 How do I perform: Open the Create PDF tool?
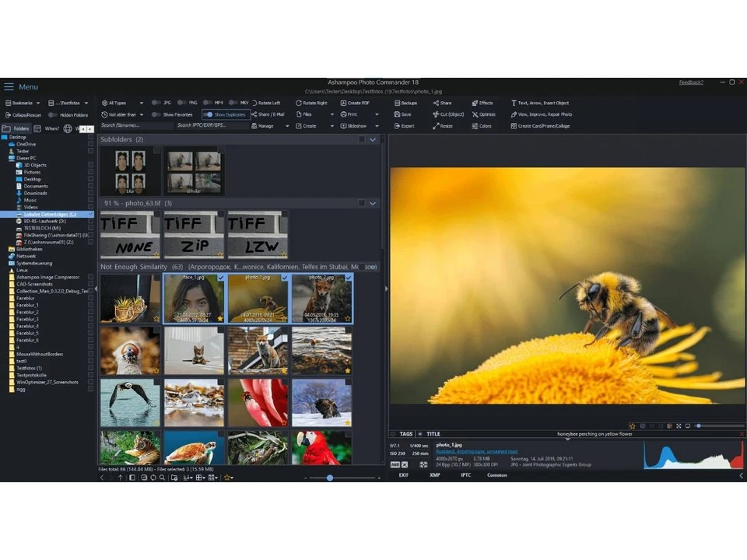click(342, 103)
